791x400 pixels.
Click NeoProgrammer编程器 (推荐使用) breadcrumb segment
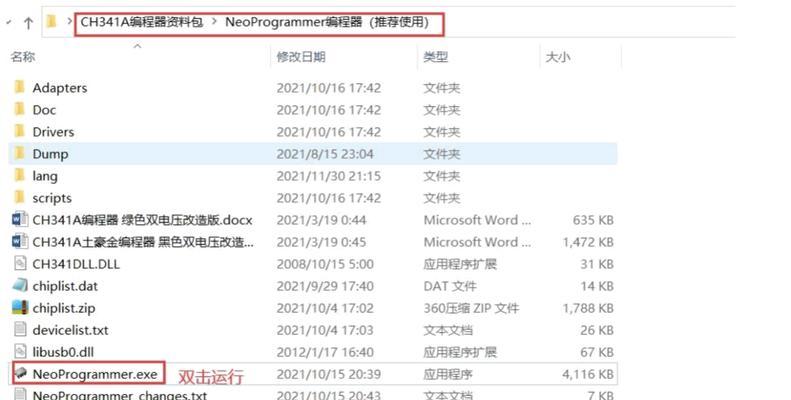point(327,22)
